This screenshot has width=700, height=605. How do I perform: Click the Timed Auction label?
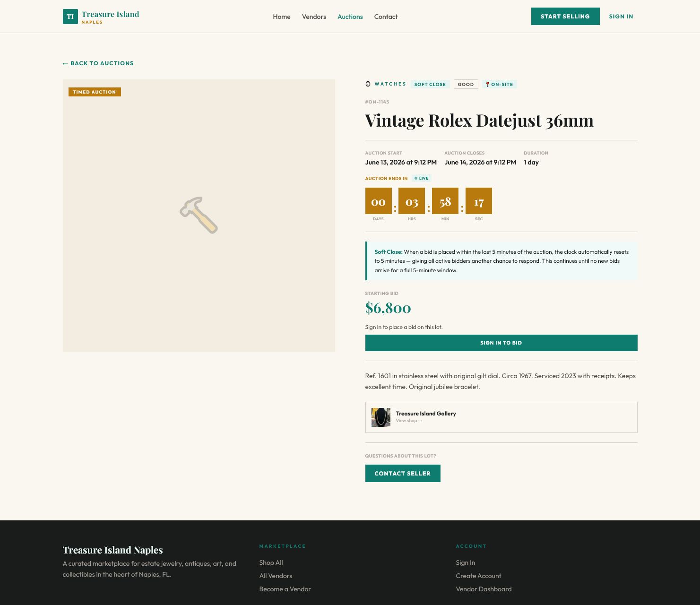[x=95, y=92]
